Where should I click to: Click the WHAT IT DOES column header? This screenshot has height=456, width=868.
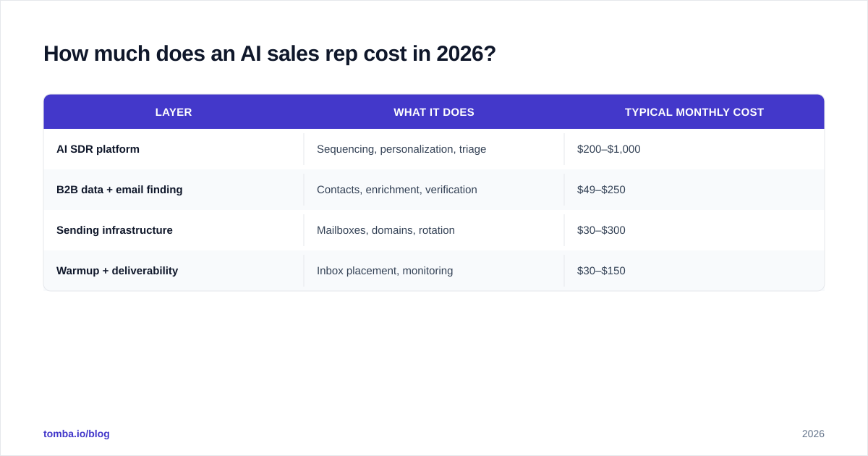(x=434, y=112)
